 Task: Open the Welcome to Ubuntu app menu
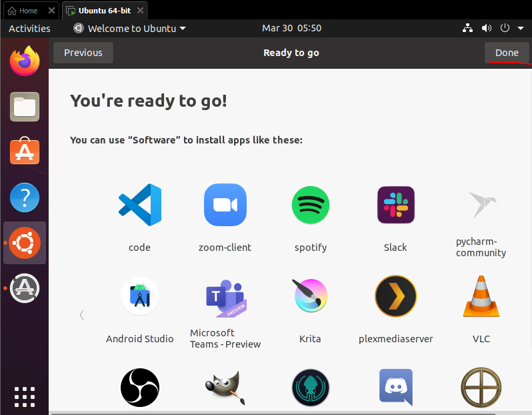coord(129,29)
